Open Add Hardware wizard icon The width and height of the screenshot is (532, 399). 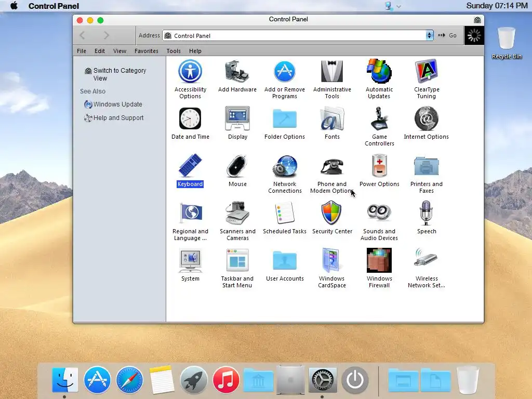point(237,72)
